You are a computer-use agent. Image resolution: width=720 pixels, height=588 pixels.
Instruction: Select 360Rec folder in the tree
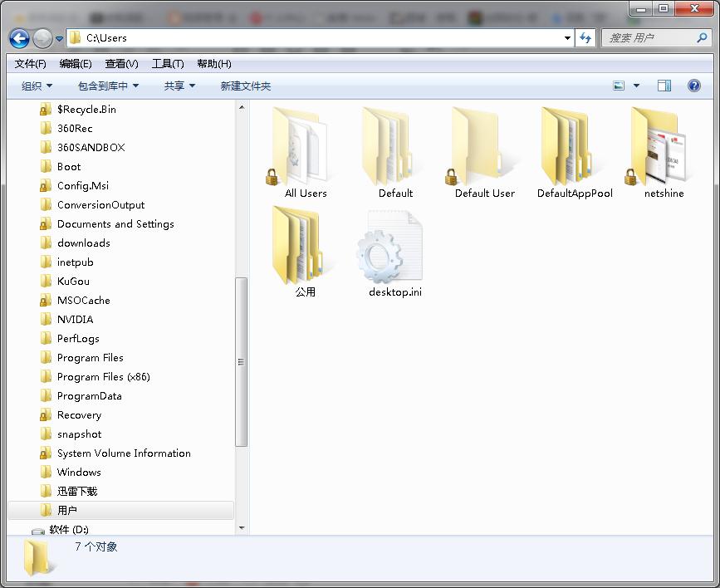tap(75, 128)
